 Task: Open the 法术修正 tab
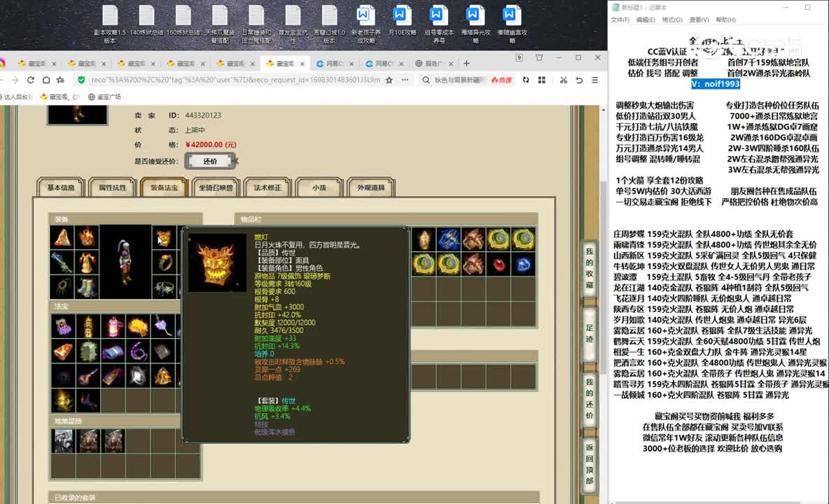(x=267, y=188)
